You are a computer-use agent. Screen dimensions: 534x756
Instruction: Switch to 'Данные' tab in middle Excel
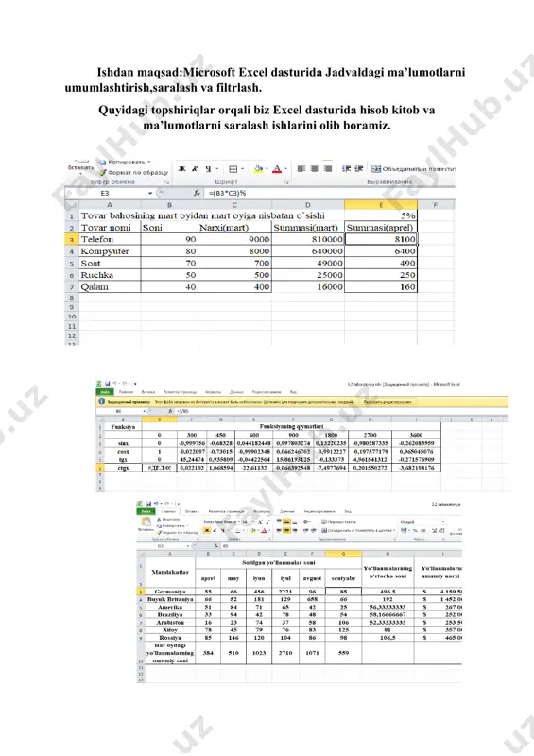tap(237, 392)
